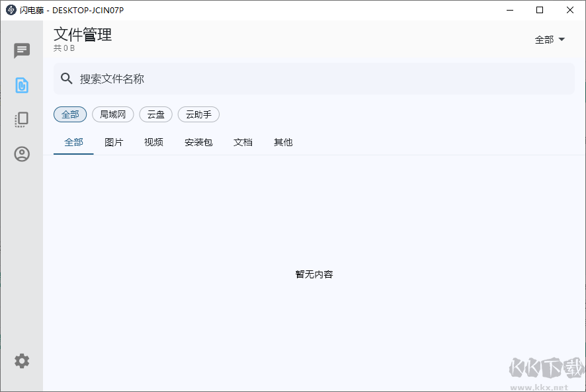Switch to the 全部 file type tab
Image resolution: width=586 pixels, height=392 pixels.
tap(73, 142)
